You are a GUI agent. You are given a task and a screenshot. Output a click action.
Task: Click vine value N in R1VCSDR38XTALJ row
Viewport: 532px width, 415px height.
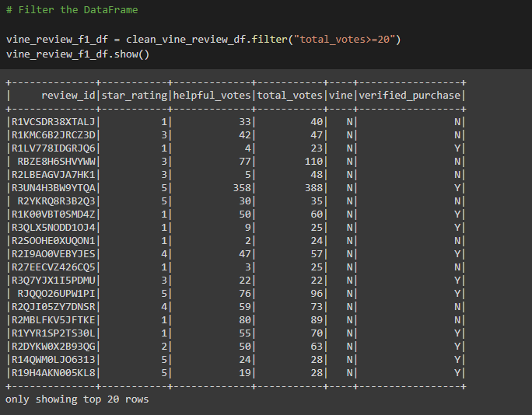coord(350,122)
